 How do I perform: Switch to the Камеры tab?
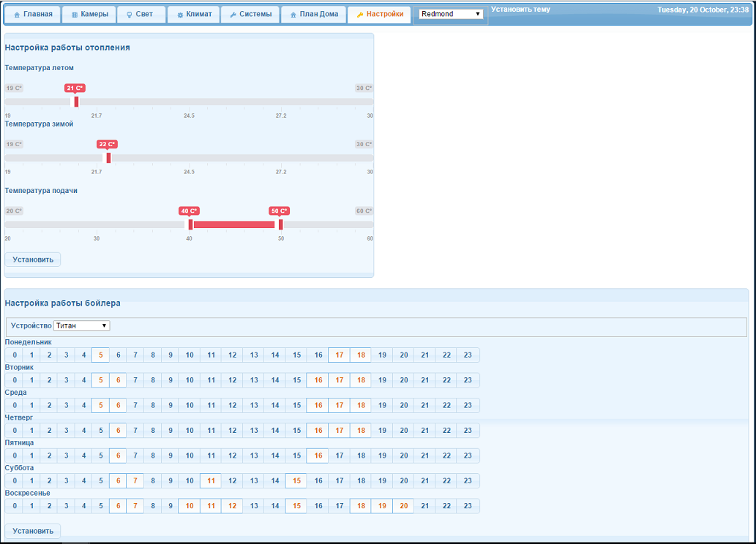pos(88,15)
